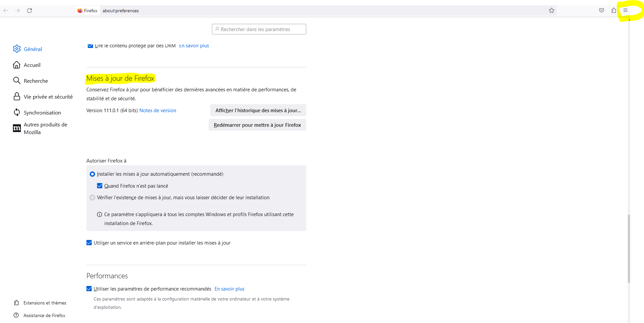Click 'Redémarrer pour mettre à jour Firefox' button
The image size is (644, 323).
click(x=257, y=125)
